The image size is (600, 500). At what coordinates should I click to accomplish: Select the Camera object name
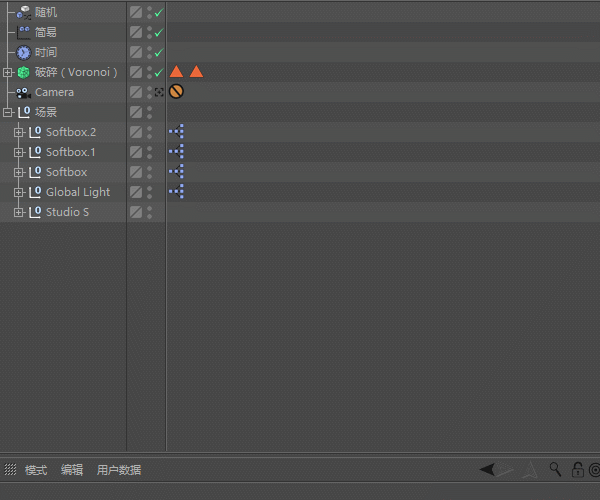point(54,92)
